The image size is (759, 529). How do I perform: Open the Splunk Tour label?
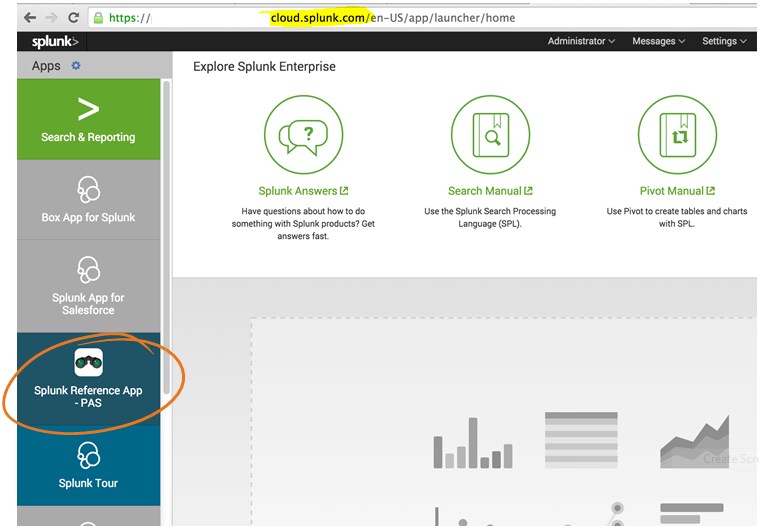[88, 483]
